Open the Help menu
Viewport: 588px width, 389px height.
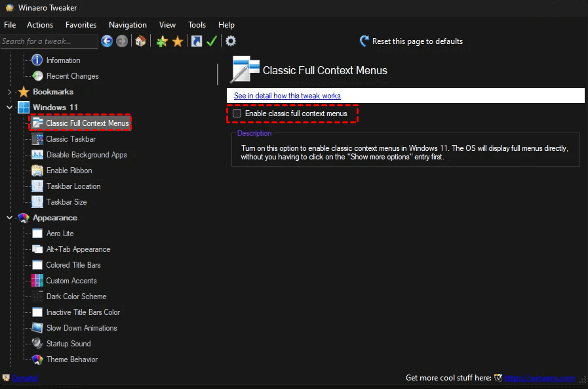click(226, 25)
